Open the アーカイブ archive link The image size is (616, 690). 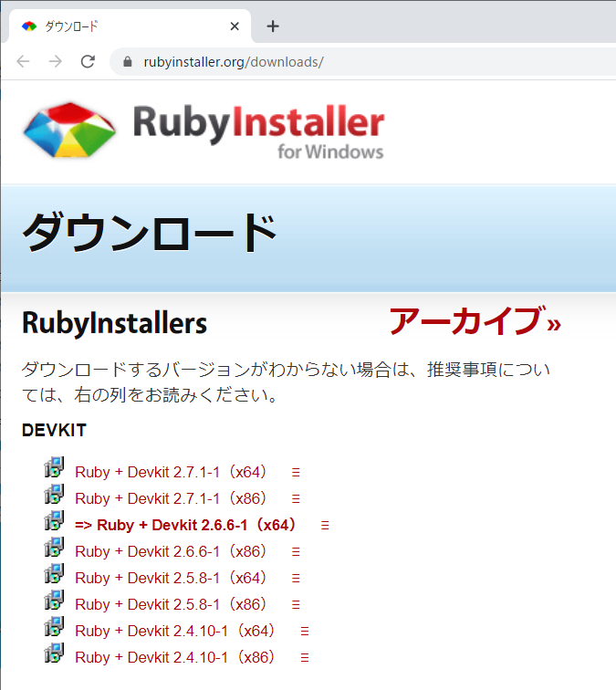pos(474,322)
